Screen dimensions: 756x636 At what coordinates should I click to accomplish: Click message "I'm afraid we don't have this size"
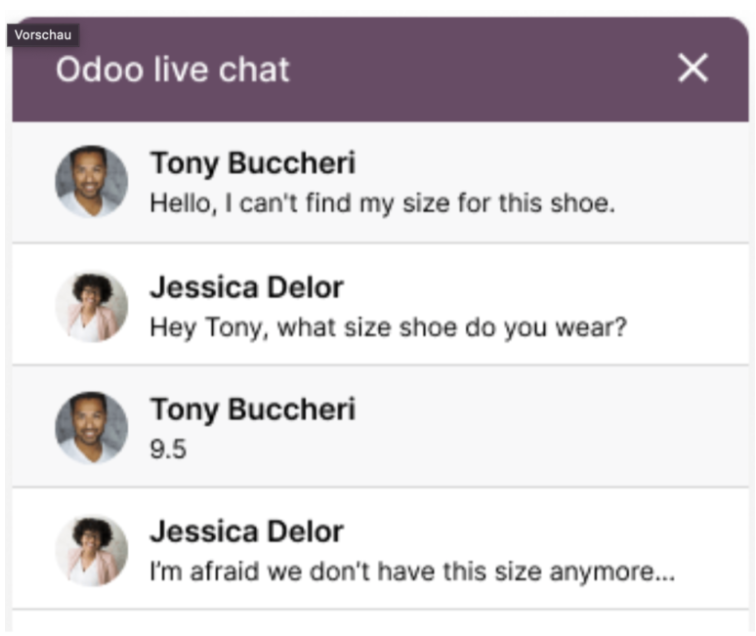point(412,571)
